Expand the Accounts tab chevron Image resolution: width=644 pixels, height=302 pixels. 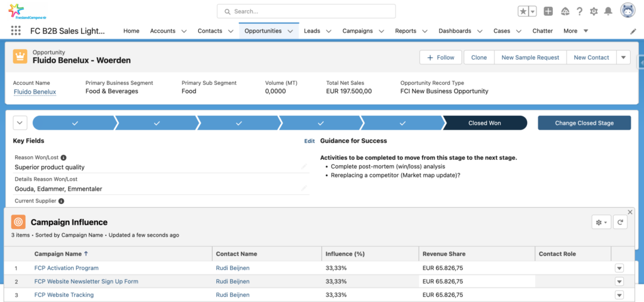[184, 31]
